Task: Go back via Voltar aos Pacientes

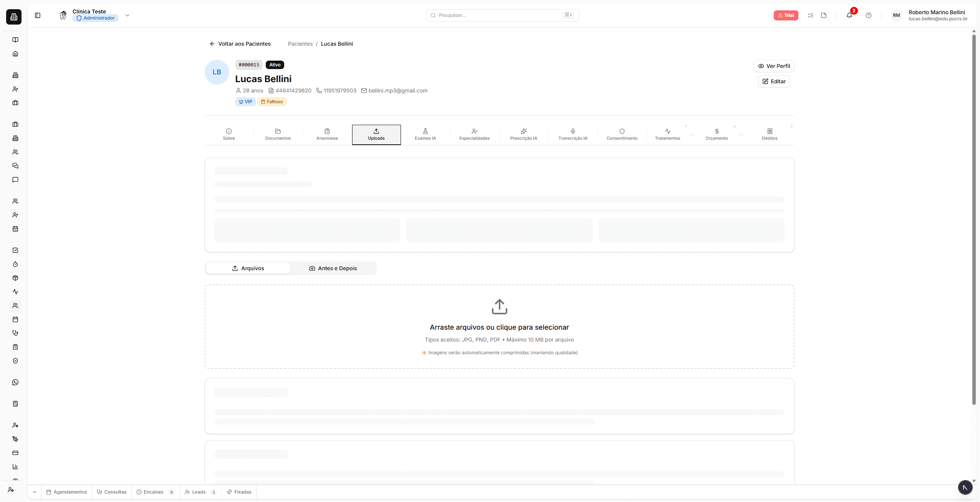Action: (x=240, y=44)
